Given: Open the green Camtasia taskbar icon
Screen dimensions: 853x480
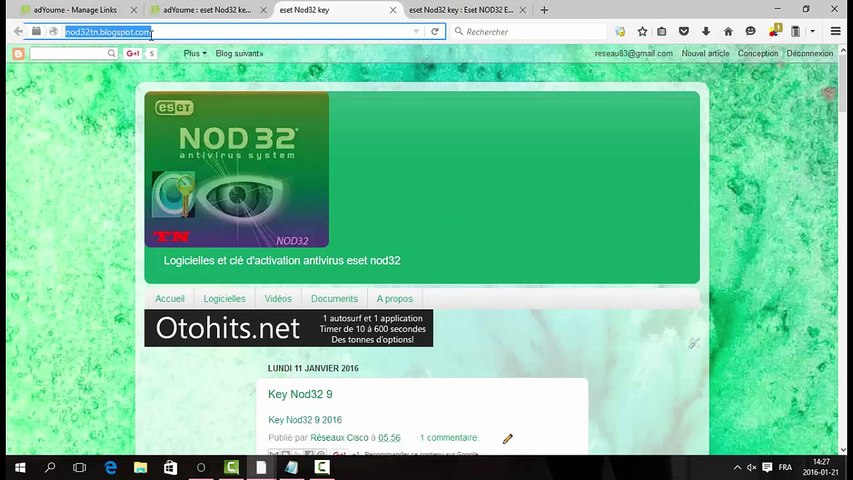Looking at the screenshot, I should [231, 467].
